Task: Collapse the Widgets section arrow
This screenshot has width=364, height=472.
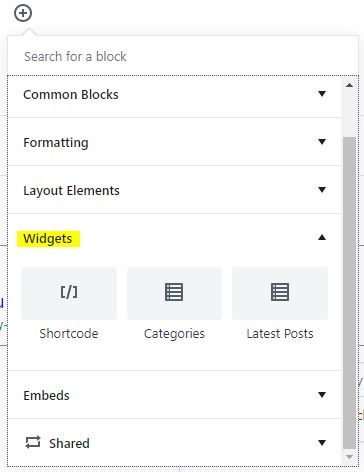Action: click(x=322, y=238)
